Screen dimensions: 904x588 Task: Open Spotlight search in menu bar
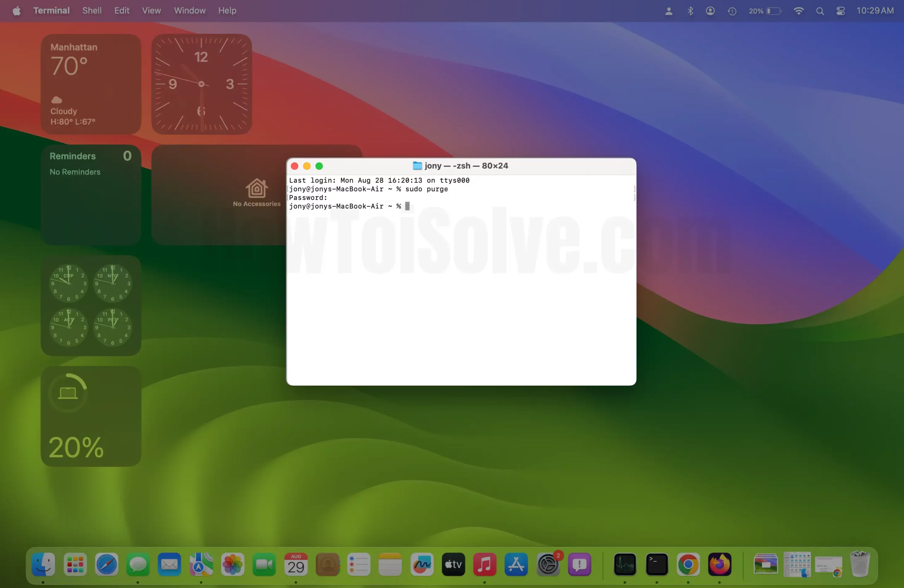pyautogui.click(x=820, y=11)
